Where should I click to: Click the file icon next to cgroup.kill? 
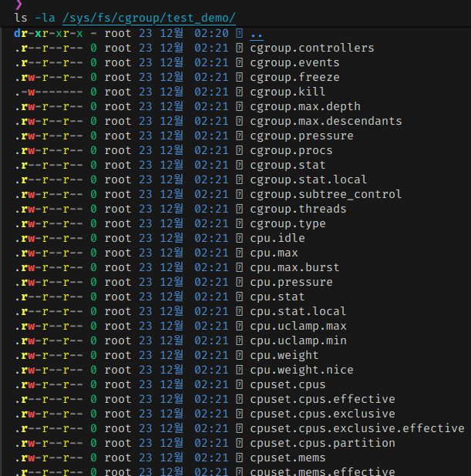point(239,92)
